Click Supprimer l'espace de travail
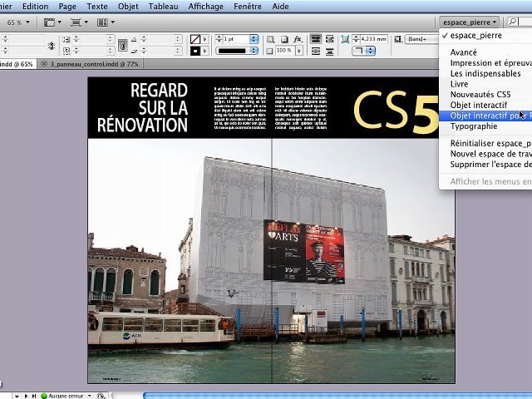The height and width of the screenshot is (399, 532). (485, 165)
